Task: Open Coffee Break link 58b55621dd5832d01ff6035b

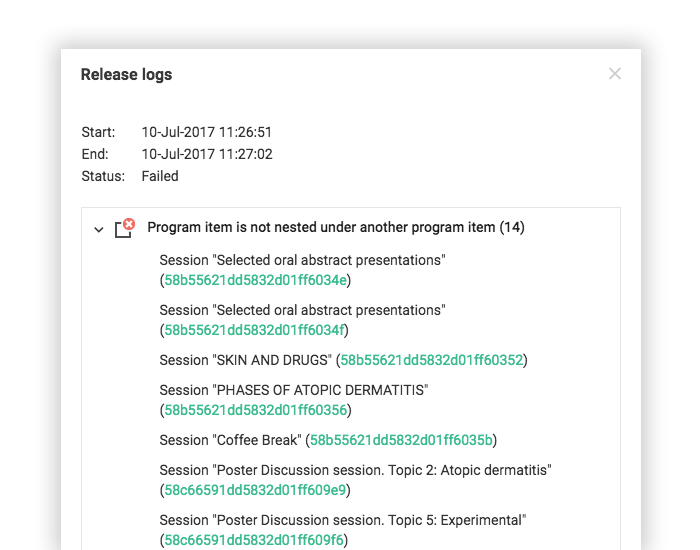Action: point(401,440)
